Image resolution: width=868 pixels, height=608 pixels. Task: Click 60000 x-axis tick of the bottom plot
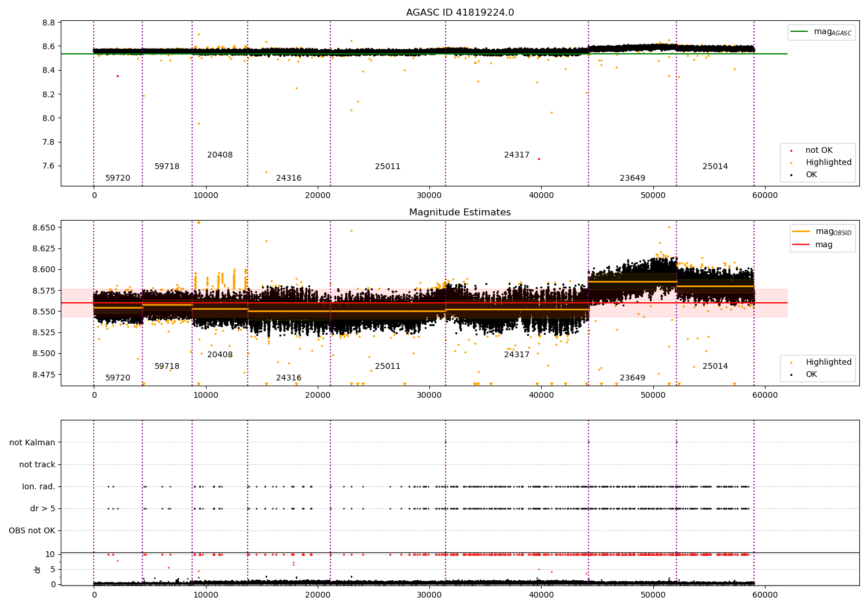point(765,595)
